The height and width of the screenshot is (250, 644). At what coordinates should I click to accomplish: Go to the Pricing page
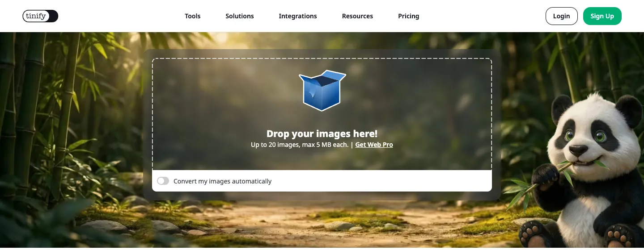(x=409, y=16)
